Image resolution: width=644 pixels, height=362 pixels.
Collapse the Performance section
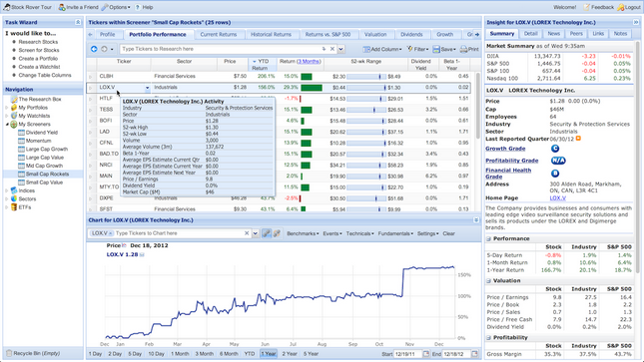489,239
